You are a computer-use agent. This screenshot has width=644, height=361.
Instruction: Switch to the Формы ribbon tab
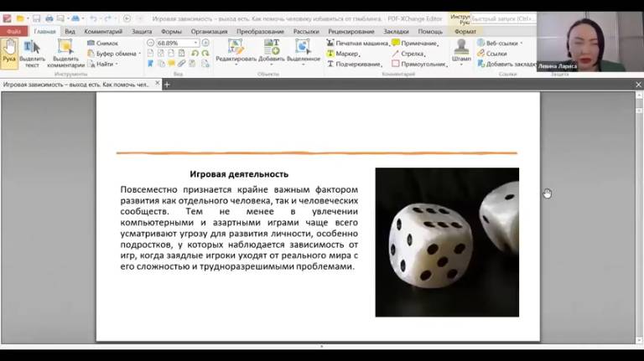171,31
